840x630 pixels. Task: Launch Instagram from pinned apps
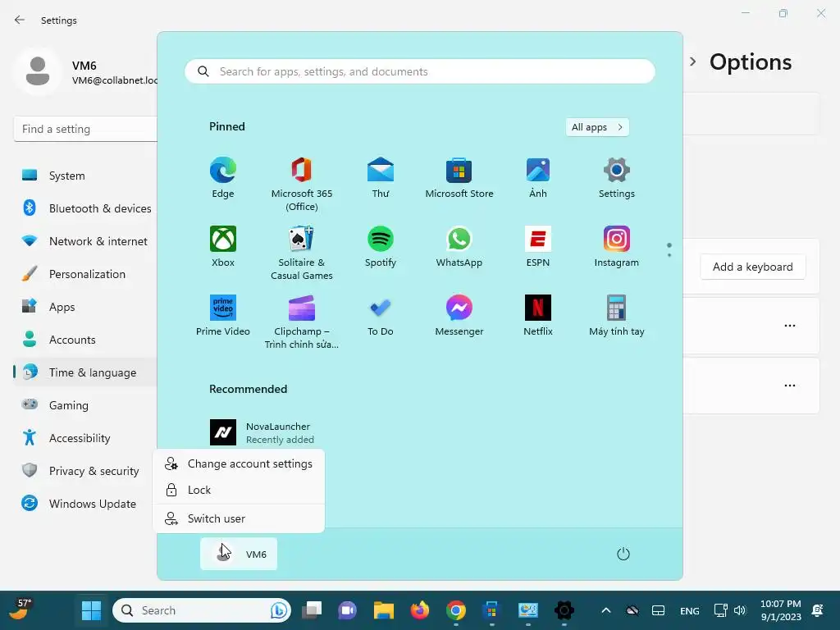617,246
